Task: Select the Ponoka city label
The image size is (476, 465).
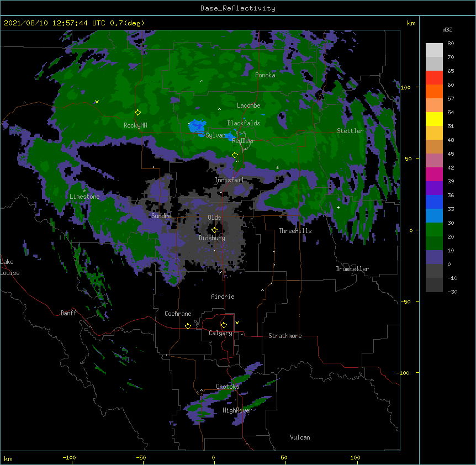Action: 265,75
